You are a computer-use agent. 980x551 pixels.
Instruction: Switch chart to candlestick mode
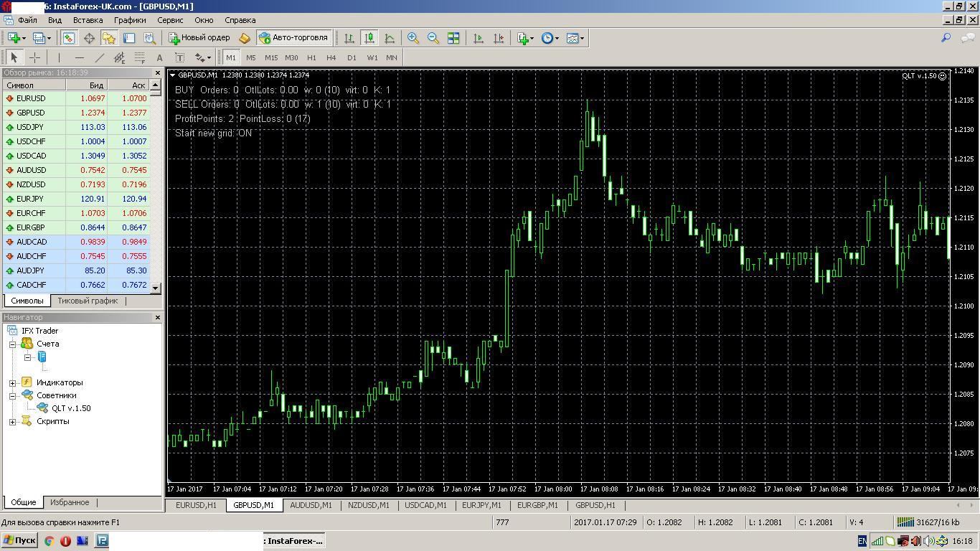(369, 38)
